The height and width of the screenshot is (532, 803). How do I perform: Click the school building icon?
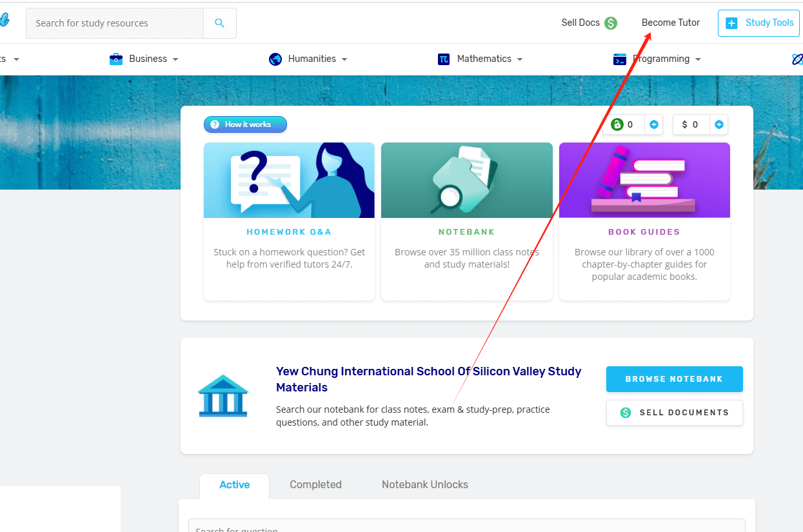(223, 395)
